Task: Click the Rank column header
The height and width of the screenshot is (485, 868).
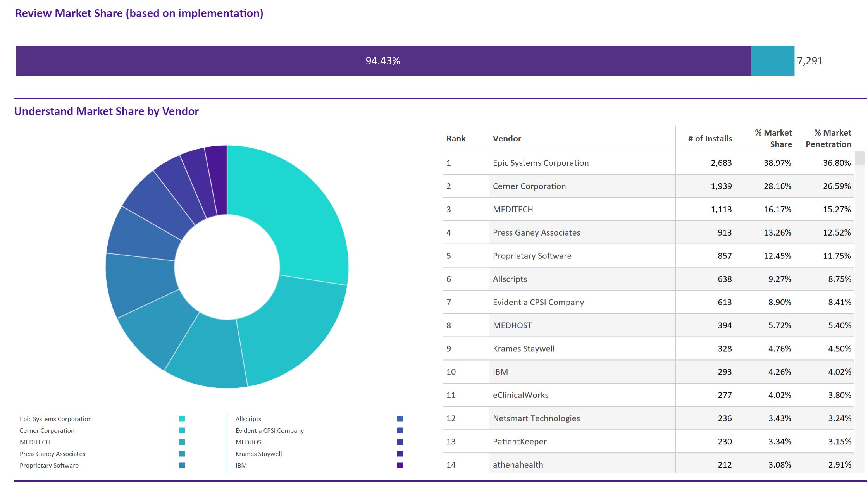Action: [456, 139]
